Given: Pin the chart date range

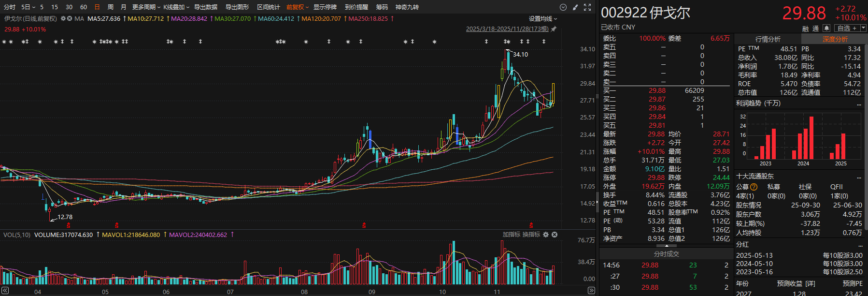Looking at the screenshot, I should pos(554,29).
